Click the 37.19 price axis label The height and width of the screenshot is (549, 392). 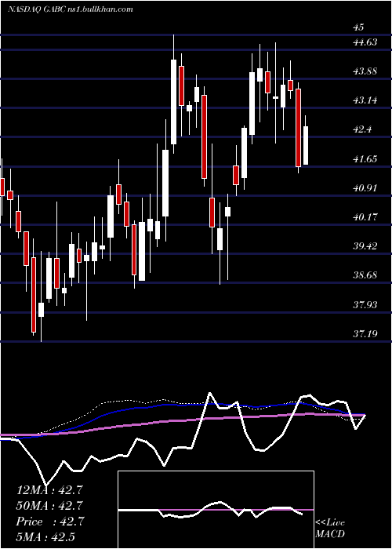point(365,333)
